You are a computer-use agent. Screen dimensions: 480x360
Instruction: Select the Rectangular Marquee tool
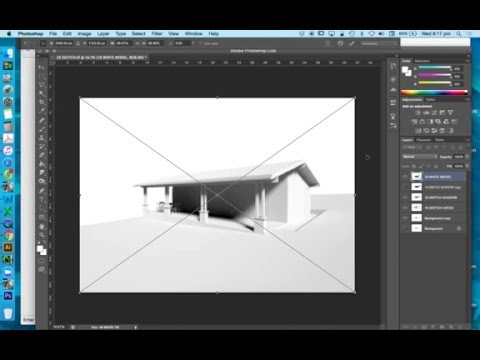click(x=42, y=76)
